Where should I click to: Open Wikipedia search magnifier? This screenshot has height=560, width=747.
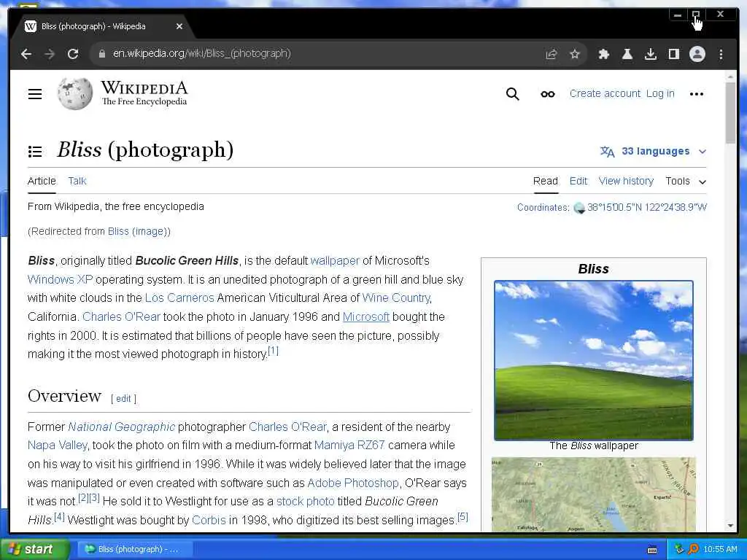[x=513, y=94]
